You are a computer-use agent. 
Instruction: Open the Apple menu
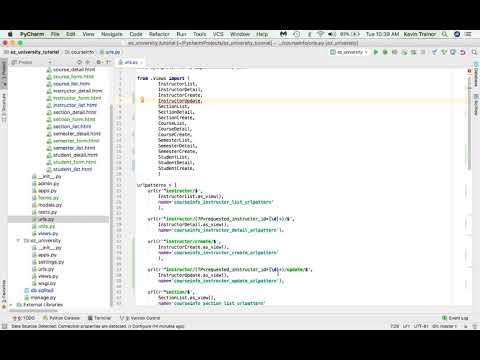click(10, 34)
